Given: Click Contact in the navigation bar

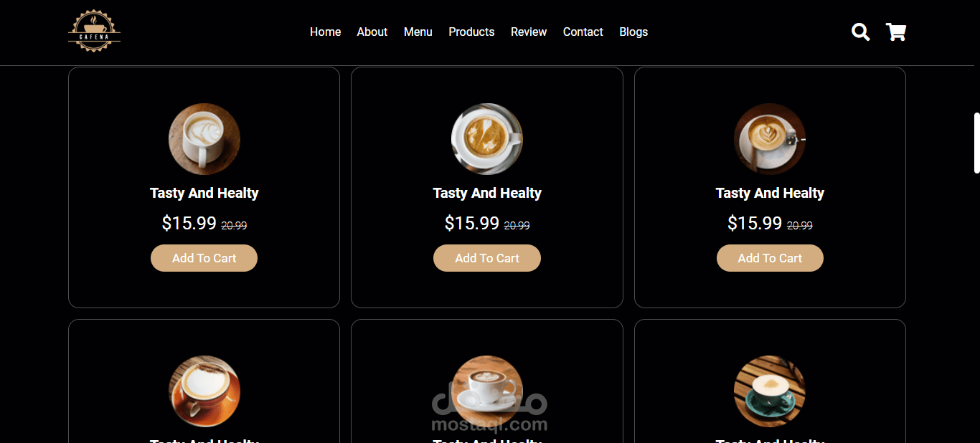Looking at the screenshot, I should pos(583,32).
